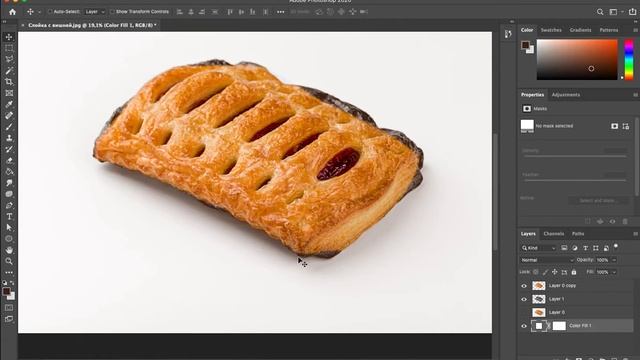Select the Frame tool

click(x=9, y=93)
